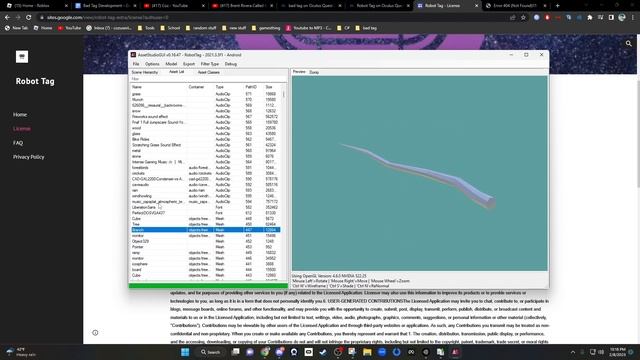
Task: Open taskbar Search
Action: pos(211,352)
